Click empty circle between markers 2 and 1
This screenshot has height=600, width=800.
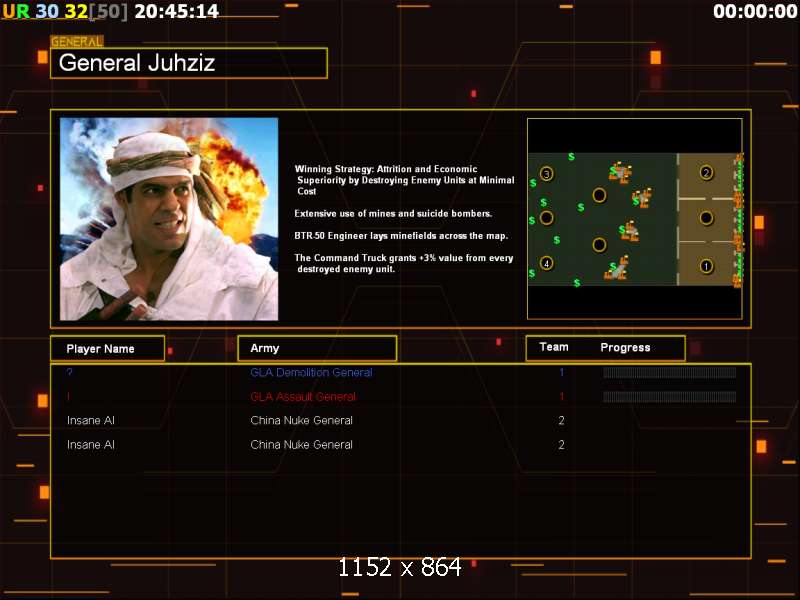[x=706, y=218]
